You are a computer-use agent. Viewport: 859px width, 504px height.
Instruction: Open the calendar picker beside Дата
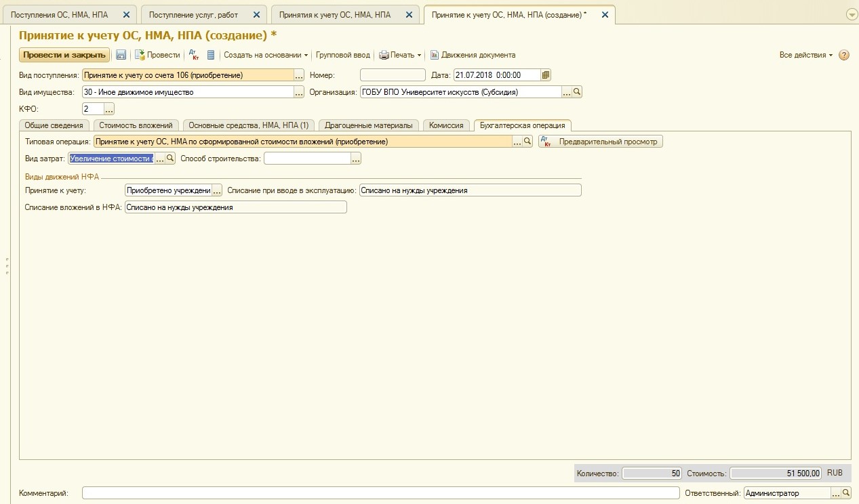point(546,75)
